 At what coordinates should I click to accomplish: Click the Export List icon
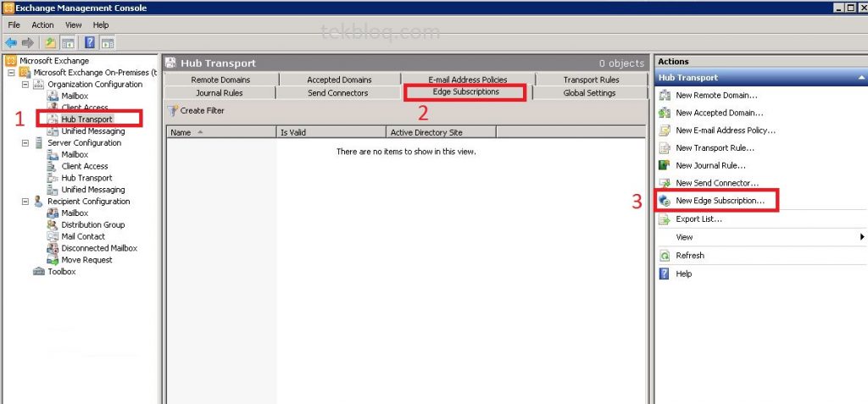click(665, 219)
